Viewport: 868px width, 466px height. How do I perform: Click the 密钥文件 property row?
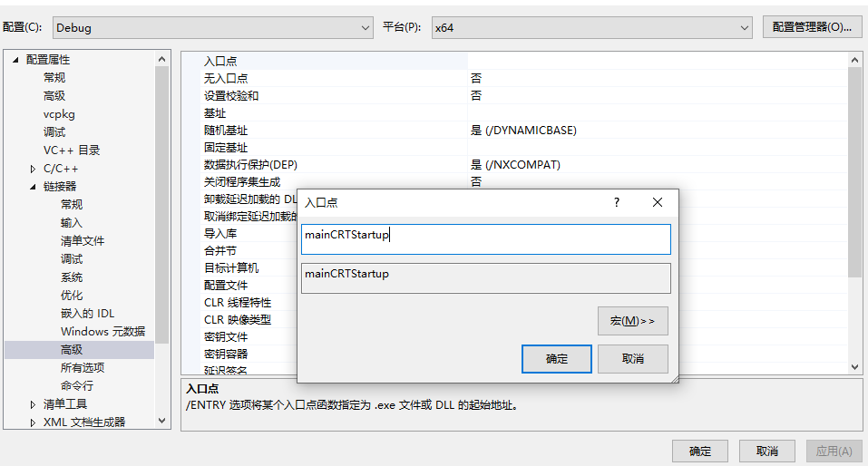tap(249, 336)
